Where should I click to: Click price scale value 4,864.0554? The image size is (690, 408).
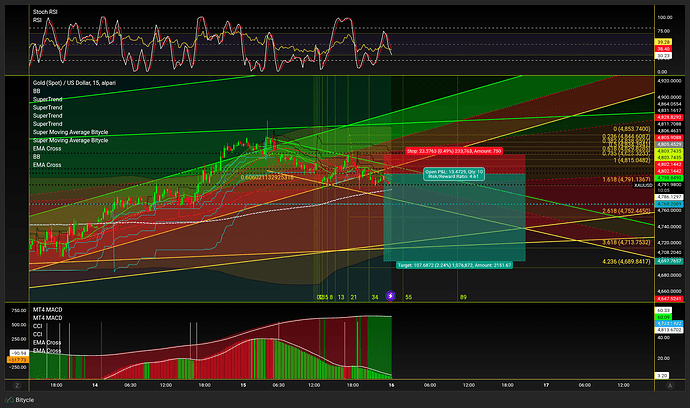pos(669,104)
